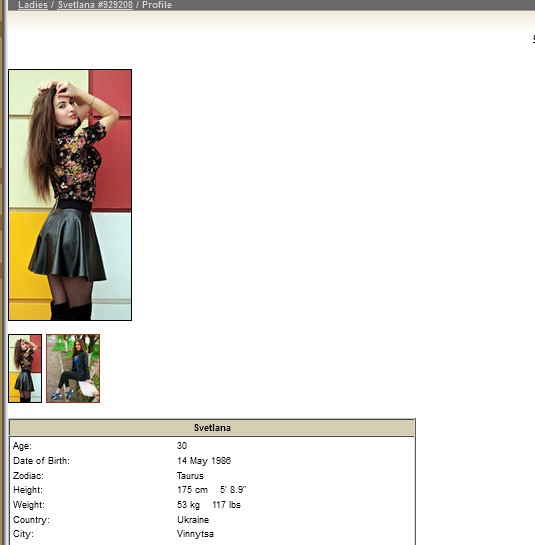Select the park bench photo thumbnail
The image size is (535, 545).
(x=73, y=368)
